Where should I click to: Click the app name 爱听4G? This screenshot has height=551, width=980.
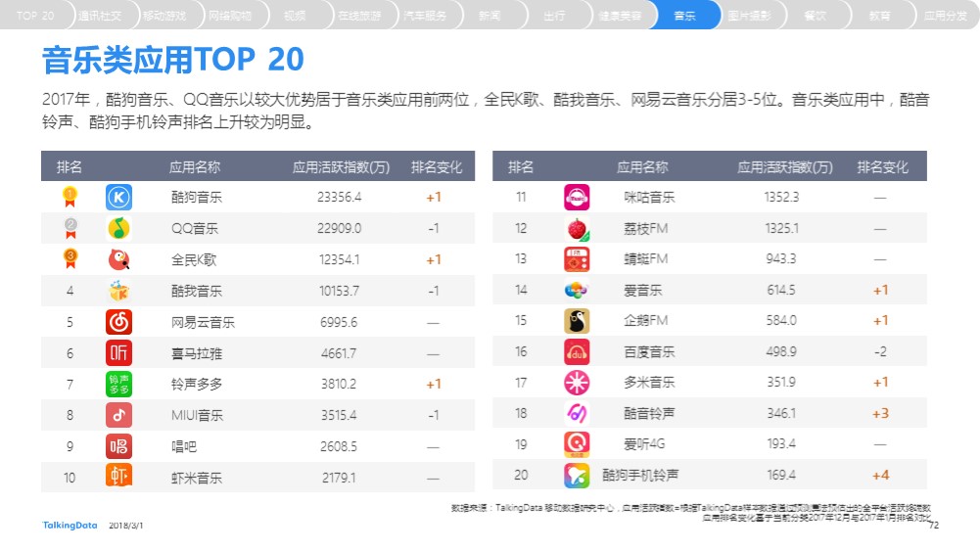tap(644, 444)
